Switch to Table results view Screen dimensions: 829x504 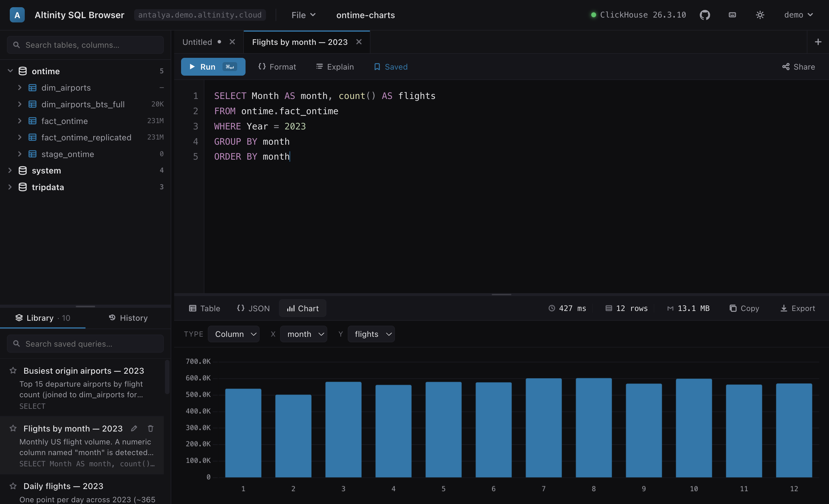coord(205,308)
